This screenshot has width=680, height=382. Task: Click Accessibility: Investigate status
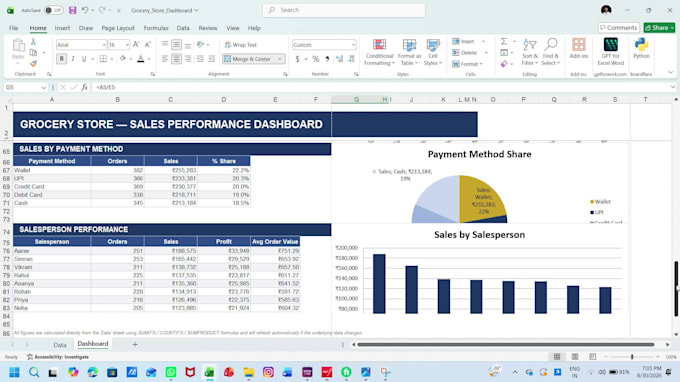tap(58, 357)
